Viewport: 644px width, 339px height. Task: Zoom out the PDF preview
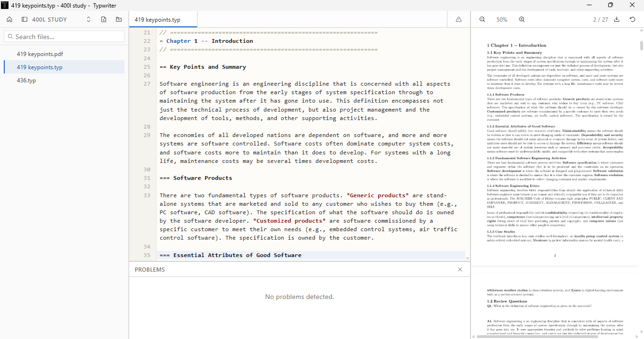(482, 19)
